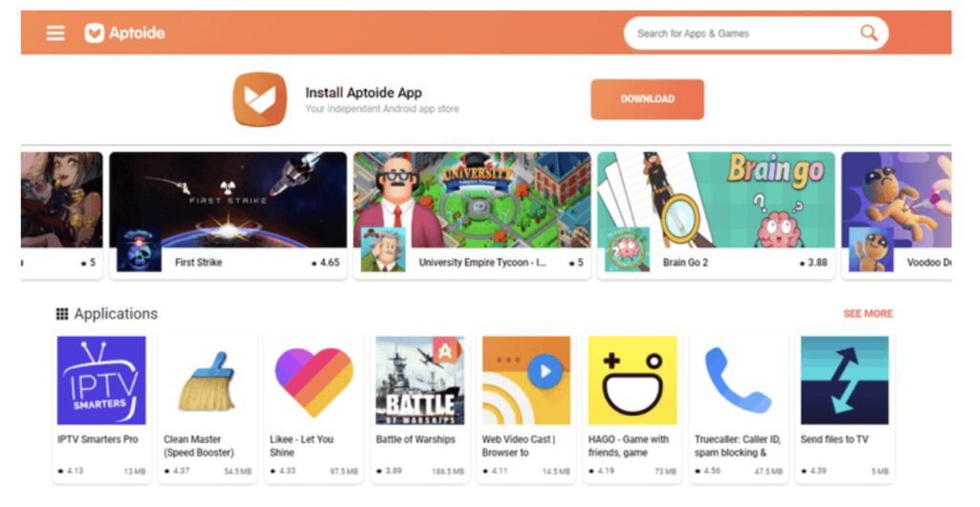Open the Likee heart icon

pyautogui.click(x=314, y=381)
